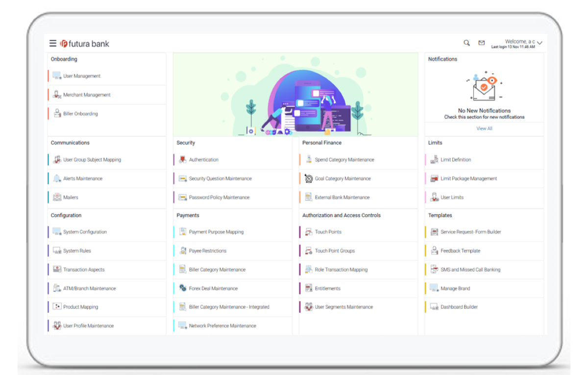Open the Payee Restrictions link

(x=208, y=251)
